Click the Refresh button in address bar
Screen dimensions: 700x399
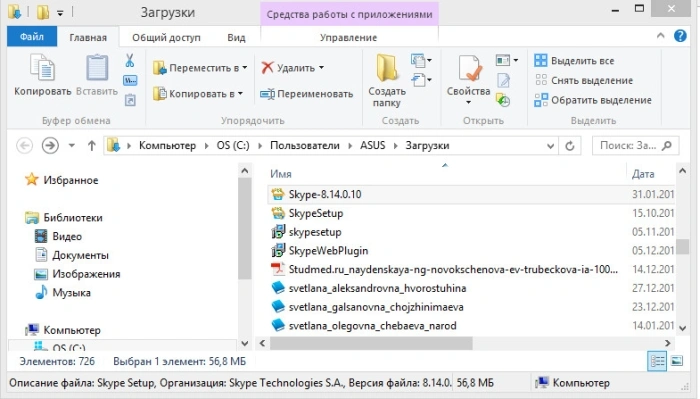pyautogui.click(x=570, y=146)
